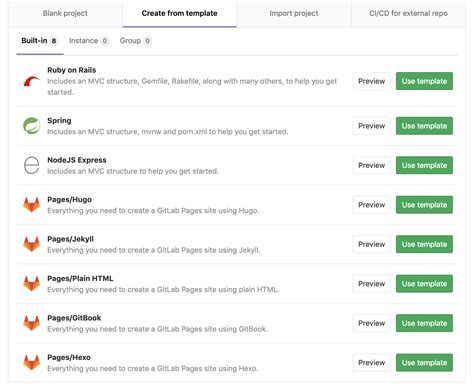Use the Pages/Jekyll template
This screenshot has width=474, height=391.
click(424, 244)
